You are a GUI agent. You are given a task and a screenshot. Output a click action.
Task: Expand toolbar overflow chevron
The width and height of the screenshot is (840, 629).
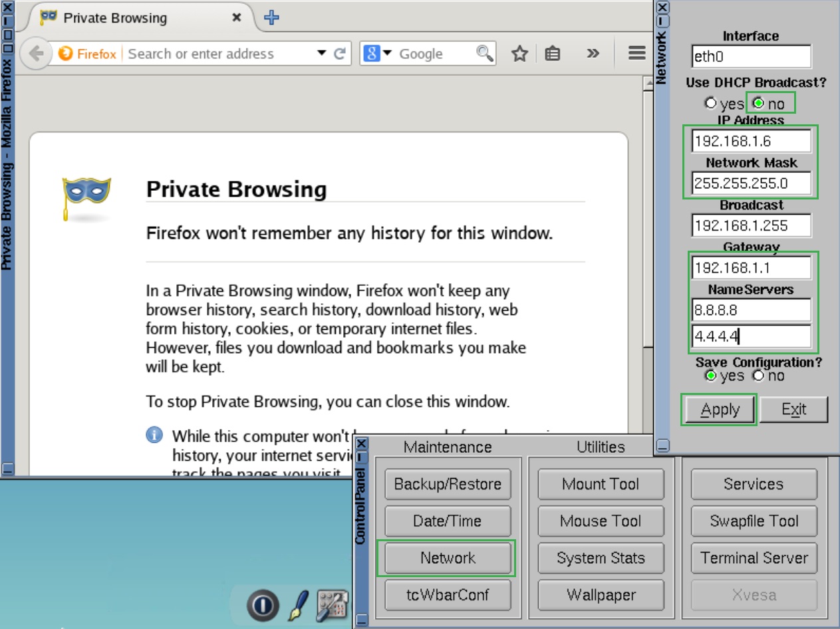click(593, 54)
